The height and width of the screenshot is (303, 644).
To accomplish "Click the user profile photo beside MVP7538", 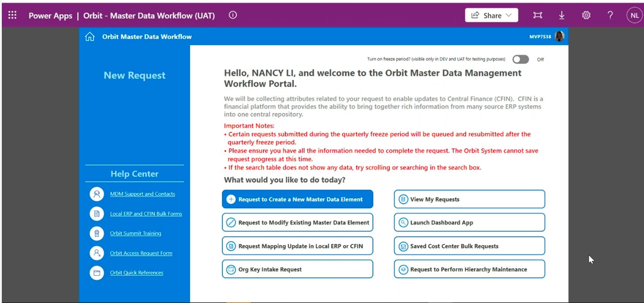I will (559, 36).
